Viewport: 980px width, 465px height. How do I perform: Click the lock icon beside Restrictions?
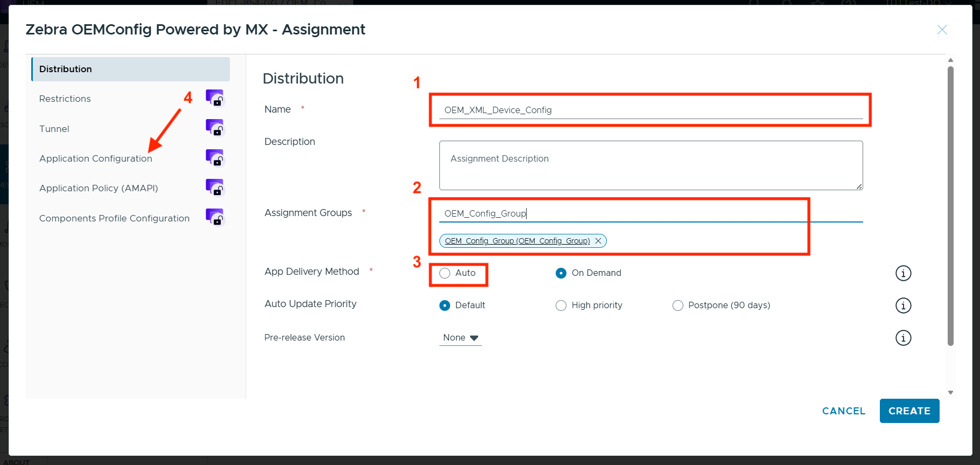[x=215, y=99]
